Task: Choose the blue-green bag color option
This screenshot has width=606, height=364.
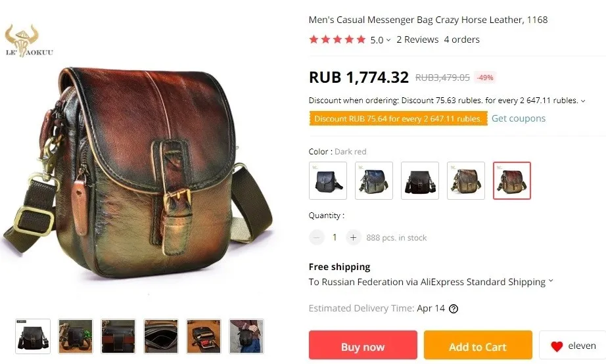Action: (374, 181)
